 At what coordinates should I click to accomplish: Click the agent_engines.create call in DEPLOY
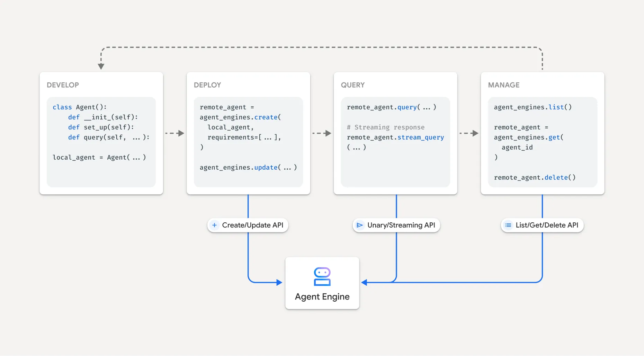click(x=240, y=117)
